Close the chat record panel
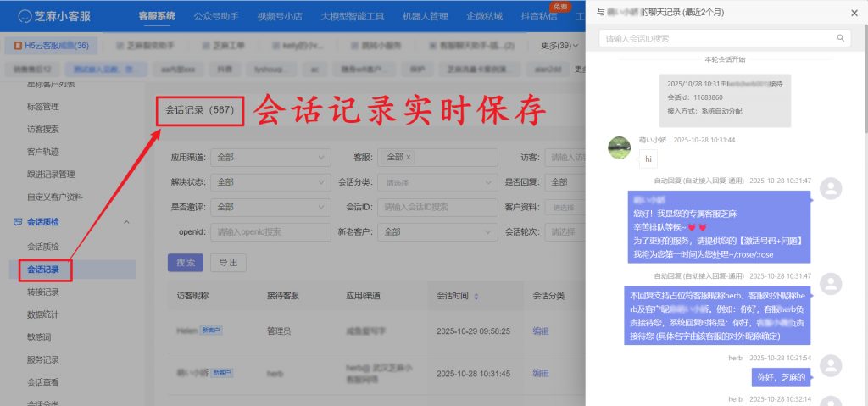Viewport: 868px width, 406px height. tap(854, 13)
